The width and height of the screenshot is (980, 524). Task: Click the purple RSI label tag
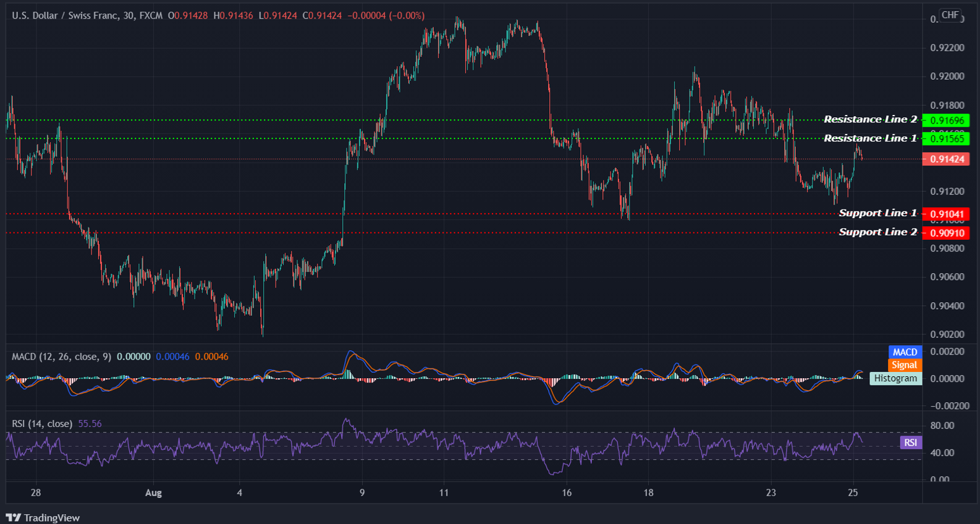pyautogui.click(x=910, y=442)
